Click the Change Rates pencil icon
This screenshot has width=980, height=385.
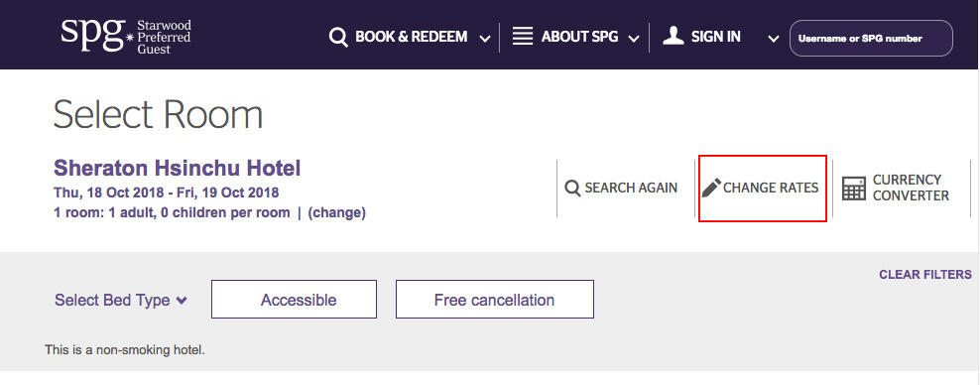pyautogui.click(x=711, y=188)
